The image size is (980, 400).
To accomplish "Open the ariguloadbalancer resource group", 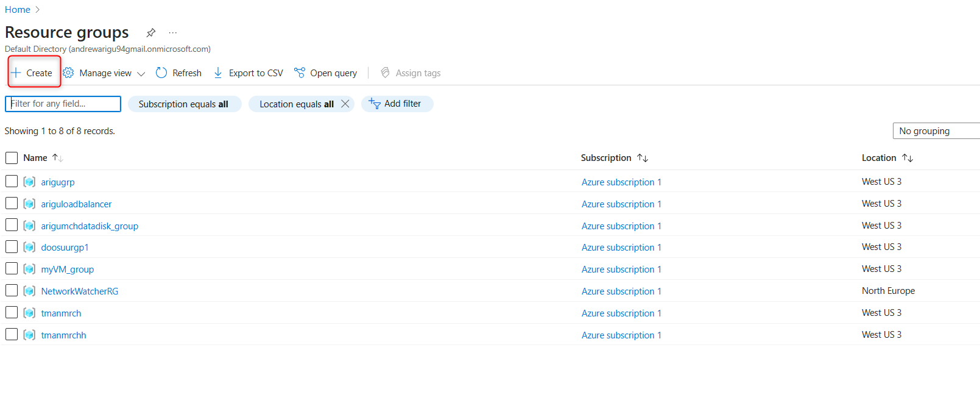I will 77,204.
